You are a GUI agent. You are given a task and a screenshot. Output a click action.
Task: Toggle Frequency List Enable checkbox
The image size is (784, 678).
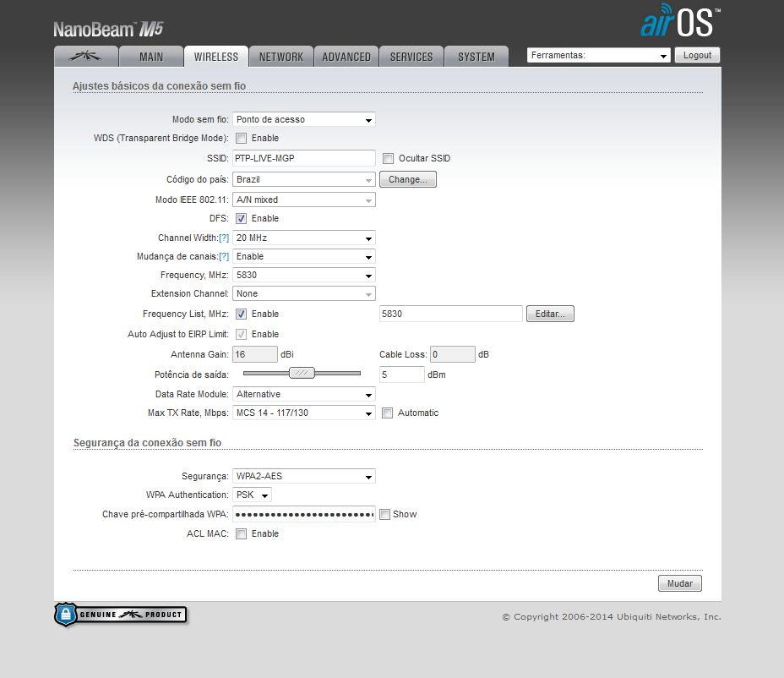pos(241,314)
